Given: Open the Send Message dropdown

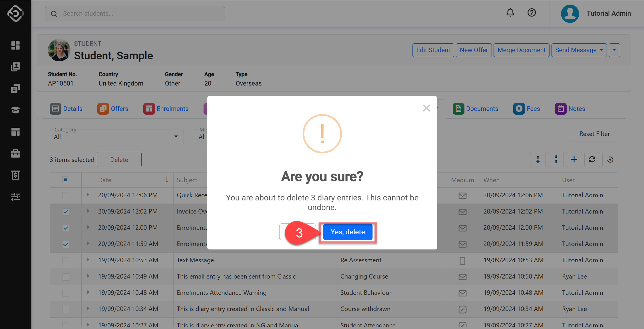Looking at the screenshot, I should point(579,50).
